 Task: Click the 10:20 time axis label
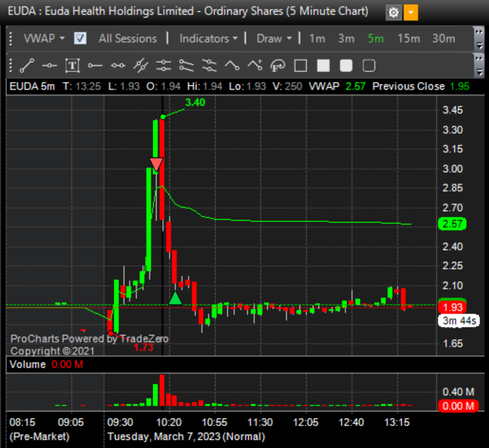(168, 423)
